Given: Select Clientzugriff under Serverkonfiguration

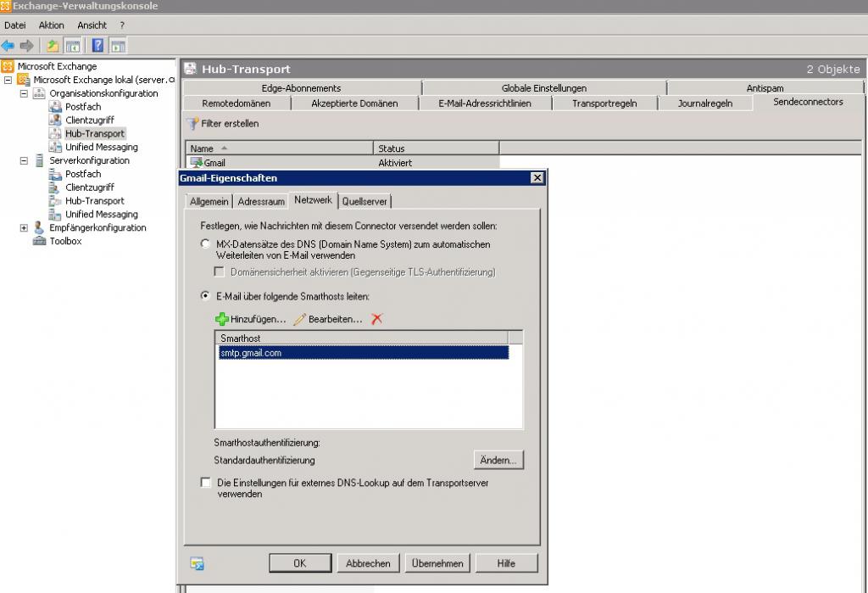Looking at the screenshot, I should (x=90, y=187).
